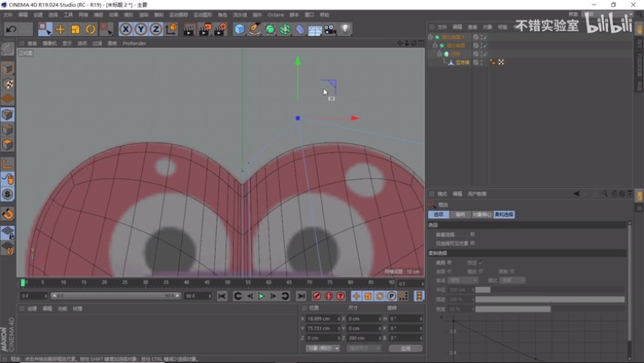Select the 立方体 object in Object Manager
Screen dimensions: 644x363
click(463, 62)
